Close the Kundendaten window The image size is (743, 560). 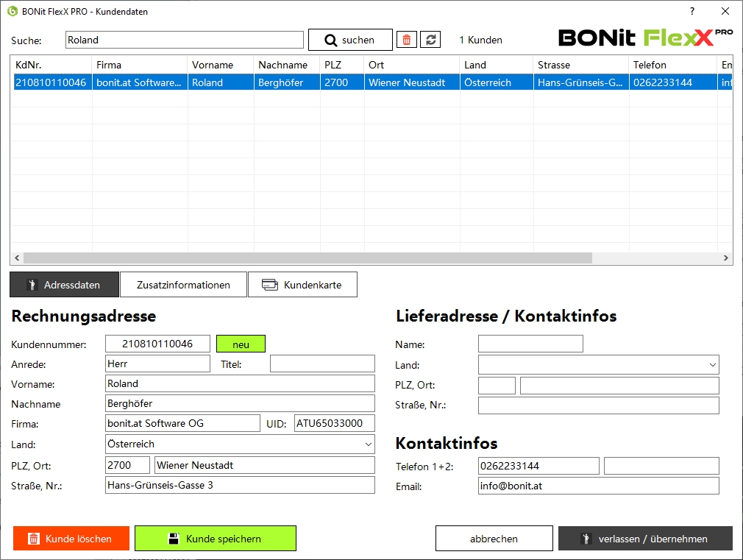click(x=725, y=11)
